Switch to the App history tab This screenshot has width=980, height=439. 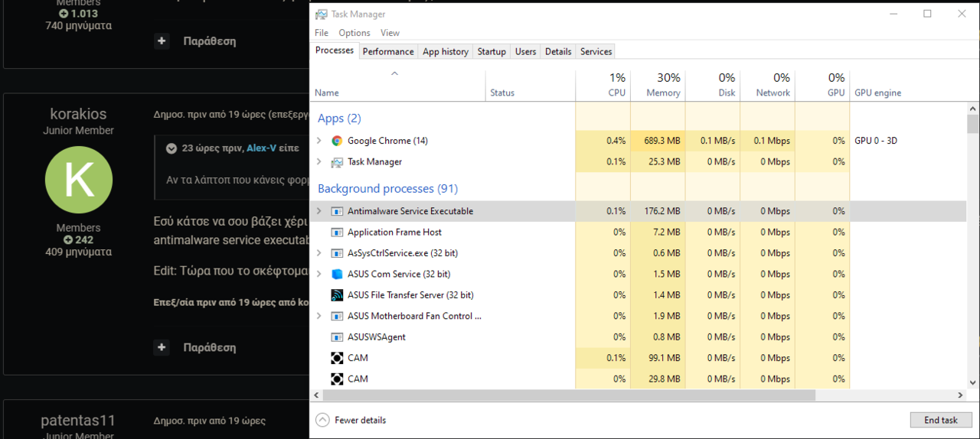tap(446, 52)
